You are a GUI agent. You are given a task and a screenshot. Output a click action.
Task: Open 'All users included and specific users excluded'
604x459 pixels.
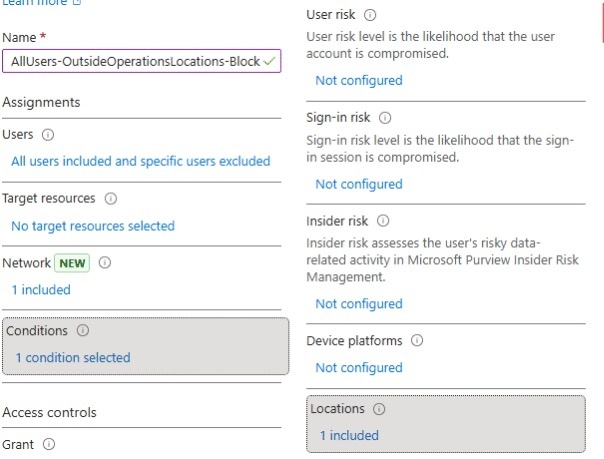[x=140, y=161]
